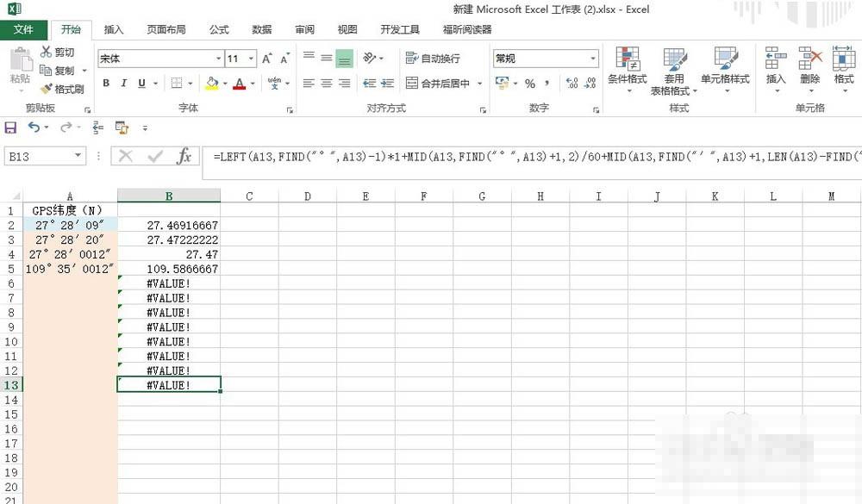Switch to the Formulas (公式) tab
The height and width of the screenshot is (504, 862).
point(219,29)
